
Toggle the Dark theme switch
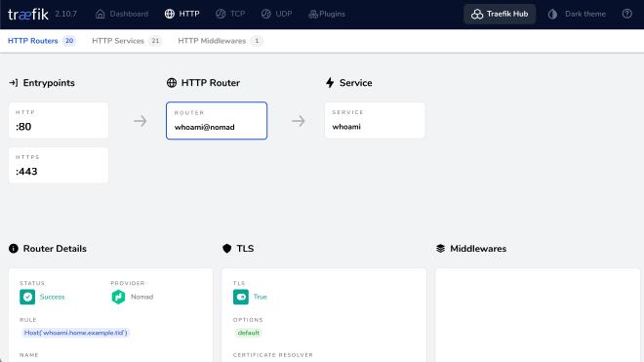[x=577, y=14]
